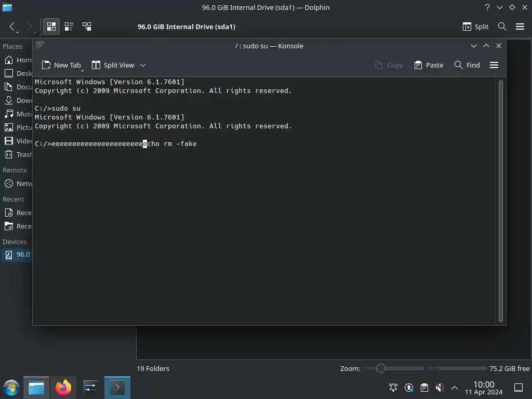Open Dolphin window help question mark

coord(487,7)
